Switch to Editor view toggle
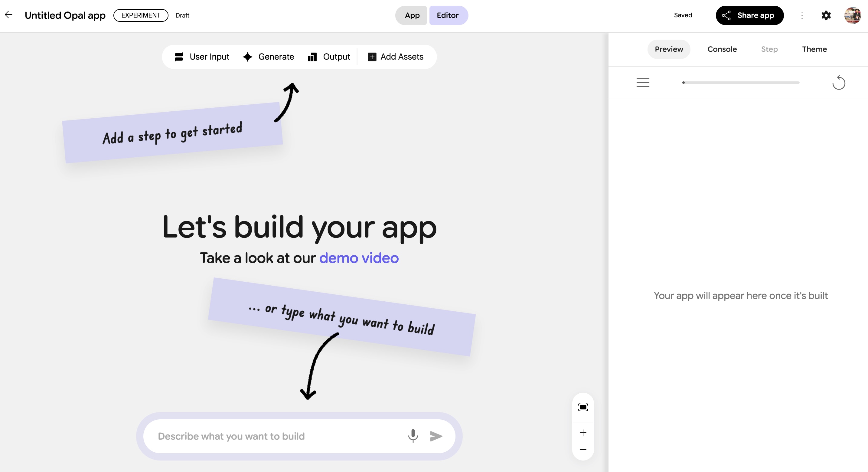 [448, 15]
